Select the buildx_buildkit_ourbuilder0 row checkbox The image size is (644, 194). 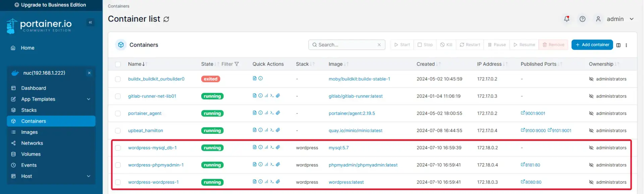[x=118, y=79]
